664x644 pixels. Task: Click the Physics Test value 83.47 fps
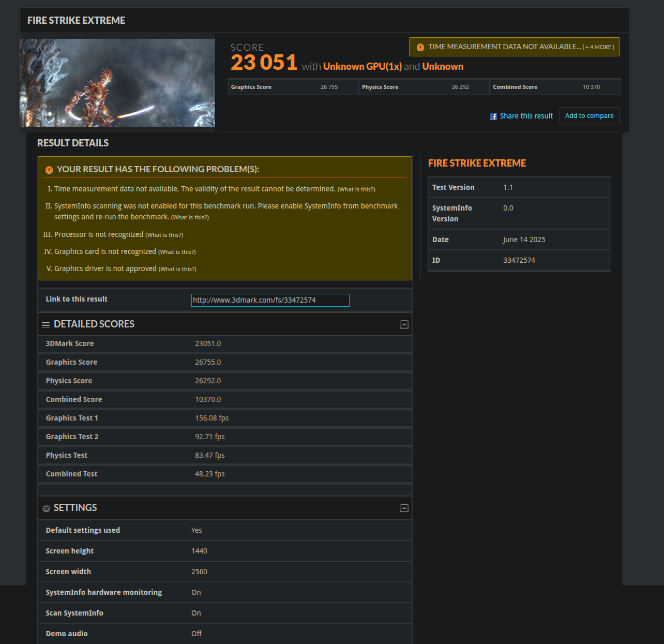[209, 455]
